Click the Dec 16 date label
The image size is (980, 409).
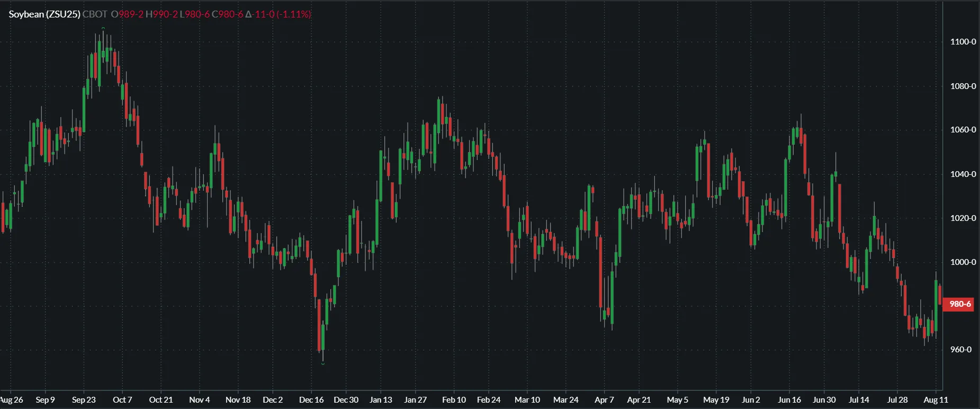[311, 400]
